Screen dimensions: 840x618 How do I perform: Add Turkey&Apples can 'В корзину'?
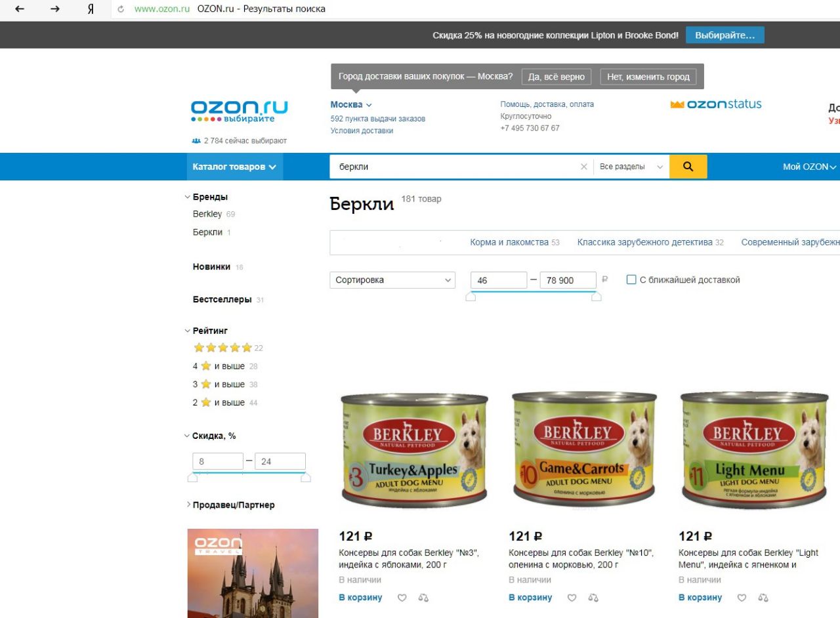pyautogui.click(x=360, y=598)
